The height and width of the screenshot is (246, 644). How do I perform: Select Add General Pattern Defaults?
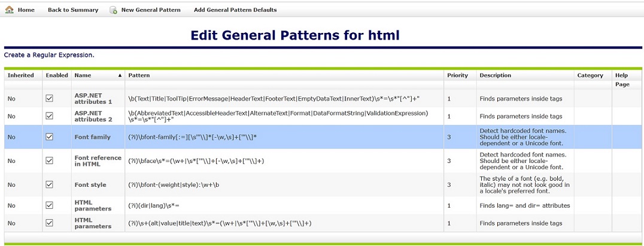(235, 10)
